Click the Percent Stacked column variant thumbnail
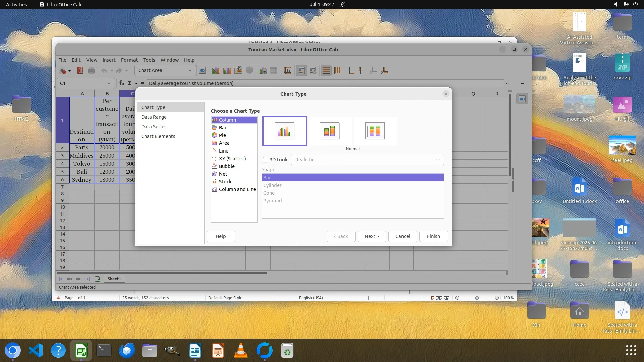This screenshot has width=644, height=362. [375, 131]
